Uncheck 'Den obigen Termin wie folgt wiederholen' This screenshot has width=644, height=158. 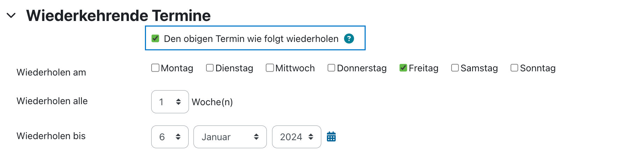click(155, 38)
